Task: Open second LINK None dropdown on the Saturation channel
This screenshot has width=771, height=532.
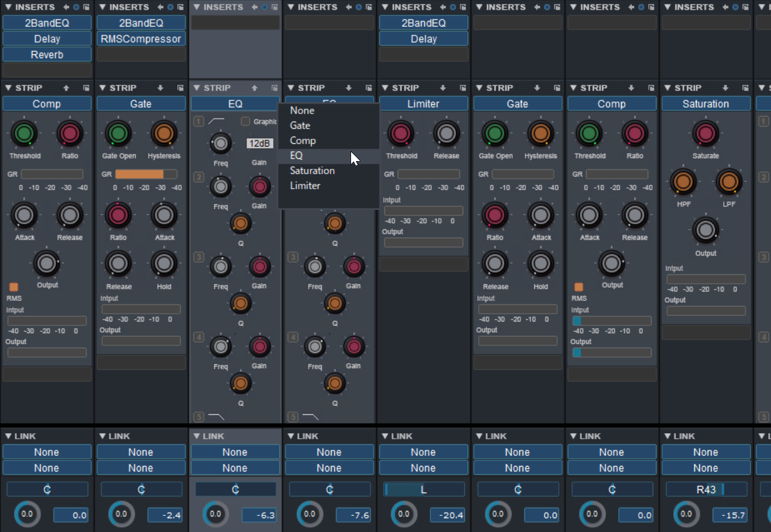Action: tap(705, 468)
